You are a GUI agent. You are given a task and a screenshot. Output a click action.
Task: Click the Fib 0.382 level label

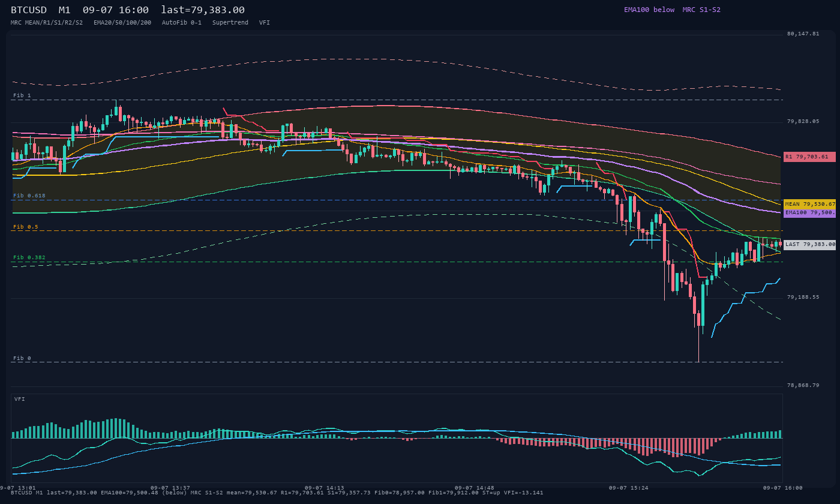click(x=29, y=257)
